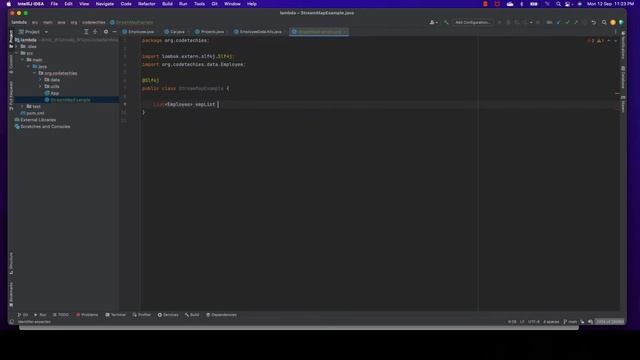This screenshot has width=640, height=360.
Task: Open Add Configuration dropdown
Action: 473,22
